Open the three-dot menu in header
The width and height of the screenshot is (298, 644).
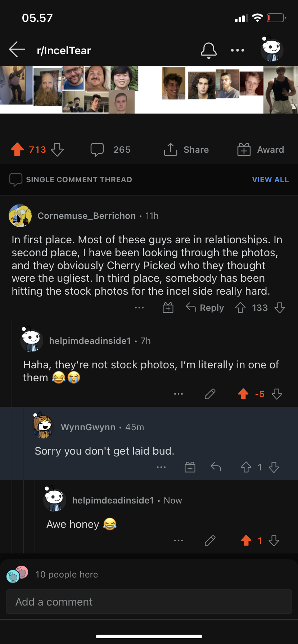238,50
